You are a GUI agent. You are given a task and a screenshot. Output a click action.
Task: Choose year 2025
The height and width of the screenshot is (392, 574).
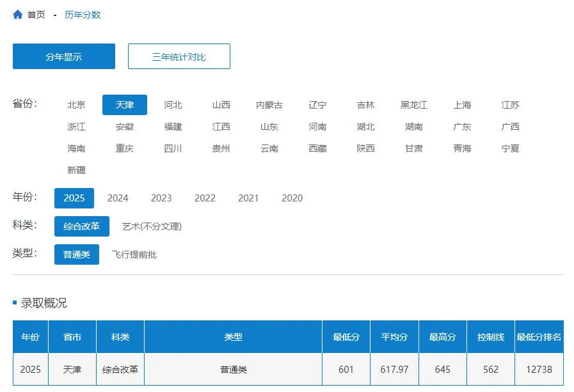point(74,198)
